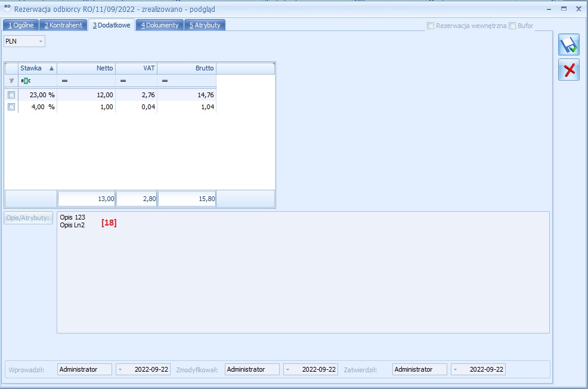Screen dimensions: 588x389
Task: Open the Dokumenty tab
Action: pyautogui.click(x=159, y=25)
